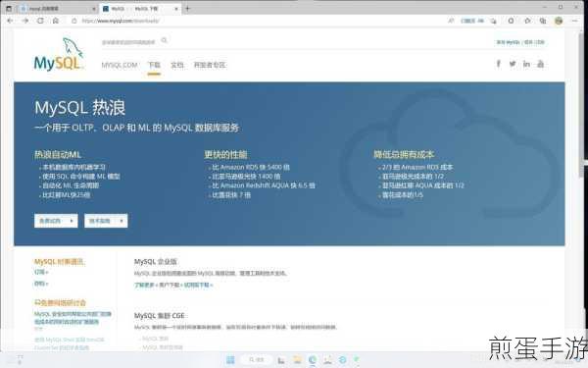Click the MySQL site search field
Screen dimensions: 588x368
coord(128,42)
